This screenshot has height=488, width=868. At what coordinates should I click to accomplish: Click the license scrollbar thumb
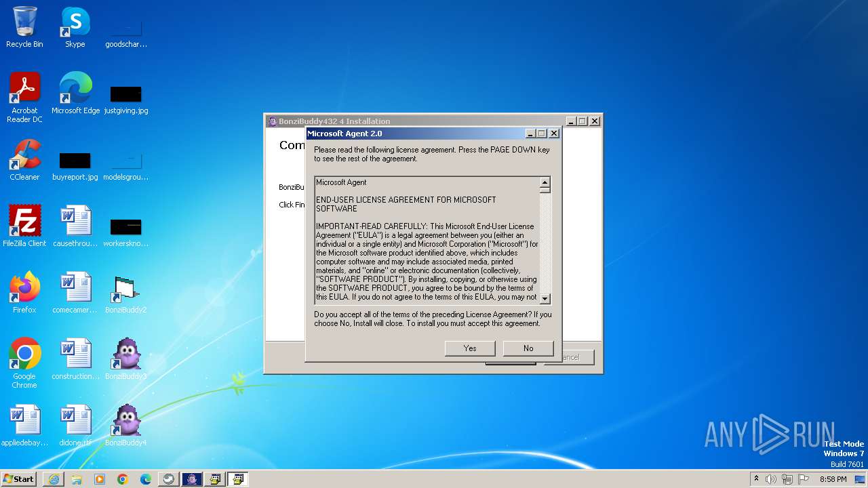coord(545,190)
